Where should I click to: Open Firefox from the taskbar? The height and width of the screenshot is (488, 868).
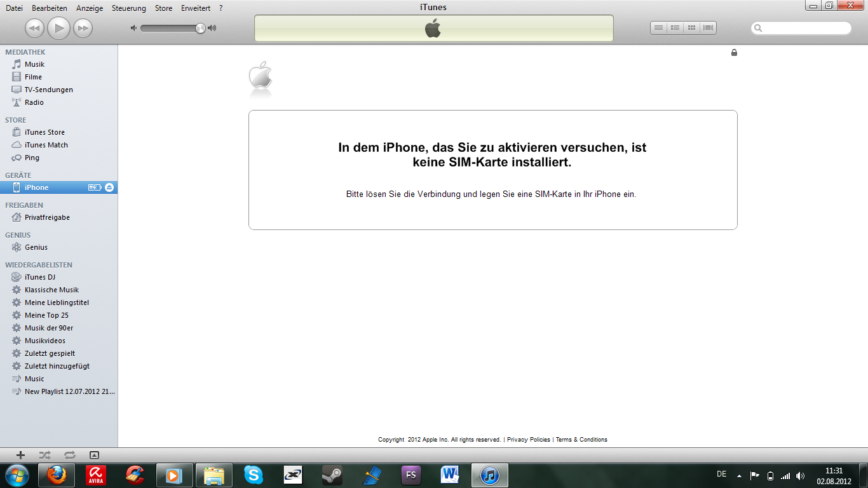point(57,475)
